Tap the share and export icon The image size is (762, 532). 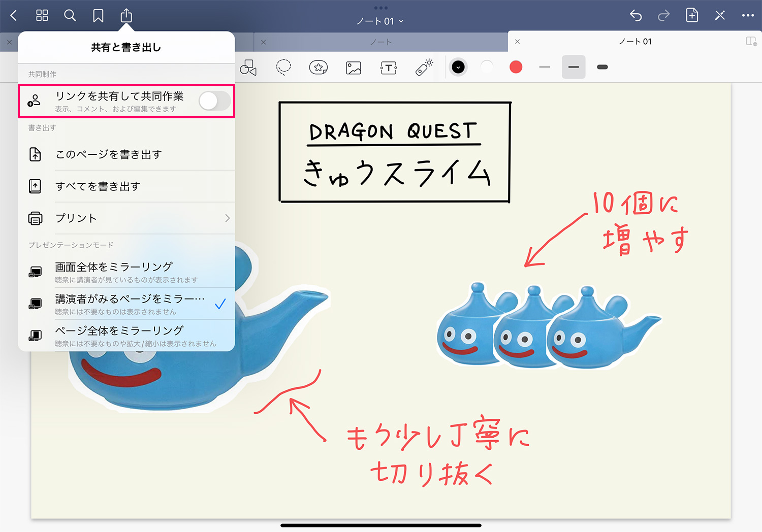(126, 16)
